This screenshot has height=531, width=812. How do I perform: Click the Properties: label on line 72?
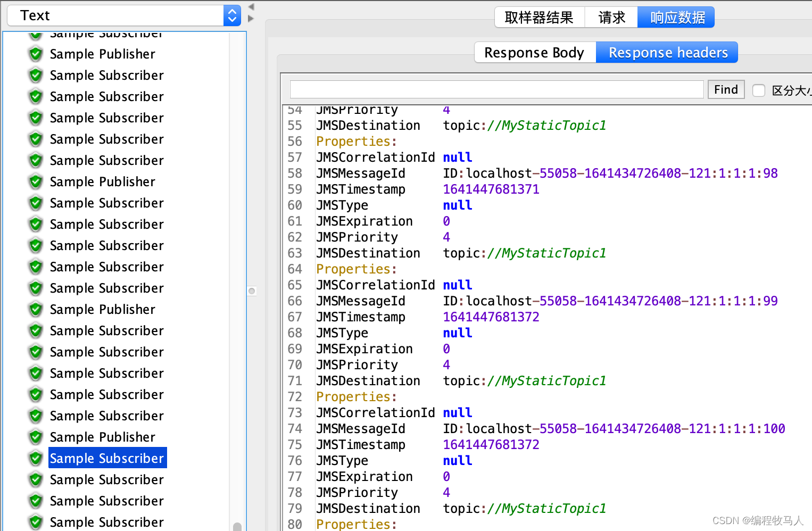357,396
